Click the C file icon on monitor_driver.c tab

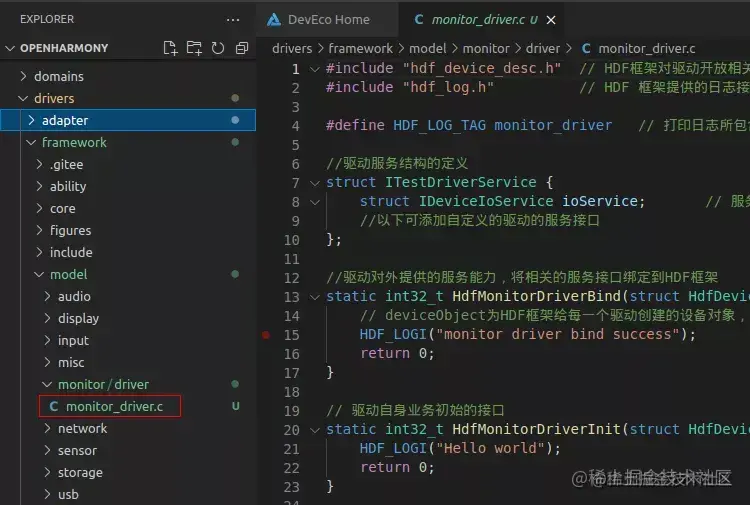(419, 20)
